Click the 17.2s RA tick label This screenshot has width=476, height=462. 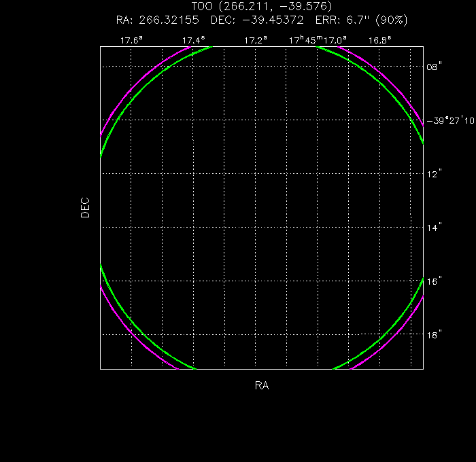point(256,40)
